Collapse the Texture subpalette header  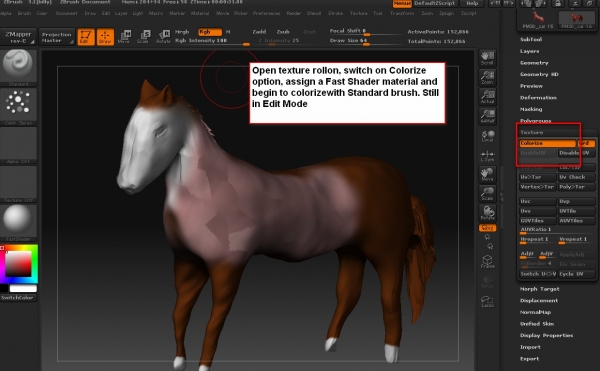532,132
